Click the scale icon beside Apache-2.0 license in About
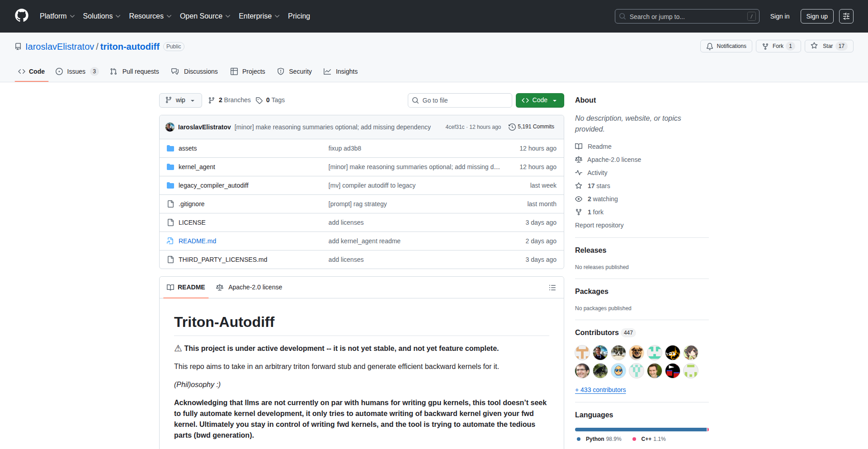868x449 pixels. pyautogui.click(x=579, y=160)
